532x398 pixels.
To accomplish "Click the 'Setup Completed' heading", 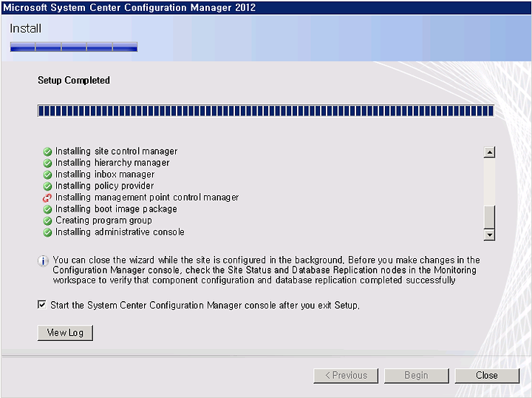I will tap(74, 81).
